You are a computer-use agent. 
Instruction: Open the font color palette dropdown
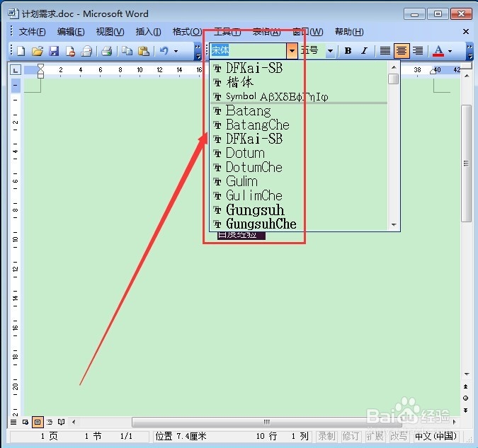(x=450, y=51)
